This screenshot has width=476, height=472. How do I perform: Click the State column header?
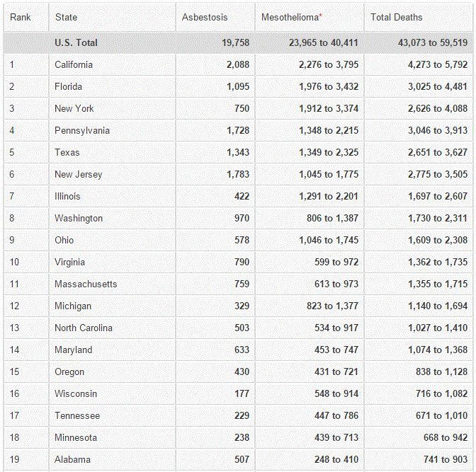(66, 17)
